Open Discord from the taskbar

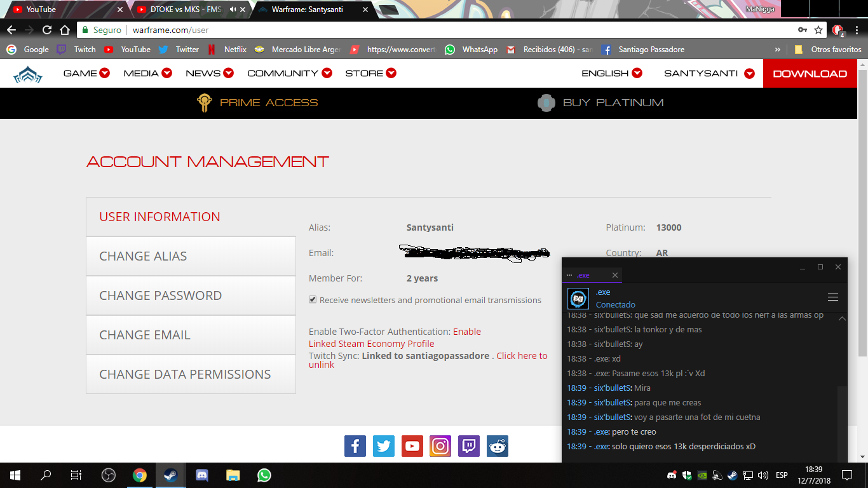[x=201, y=475]
